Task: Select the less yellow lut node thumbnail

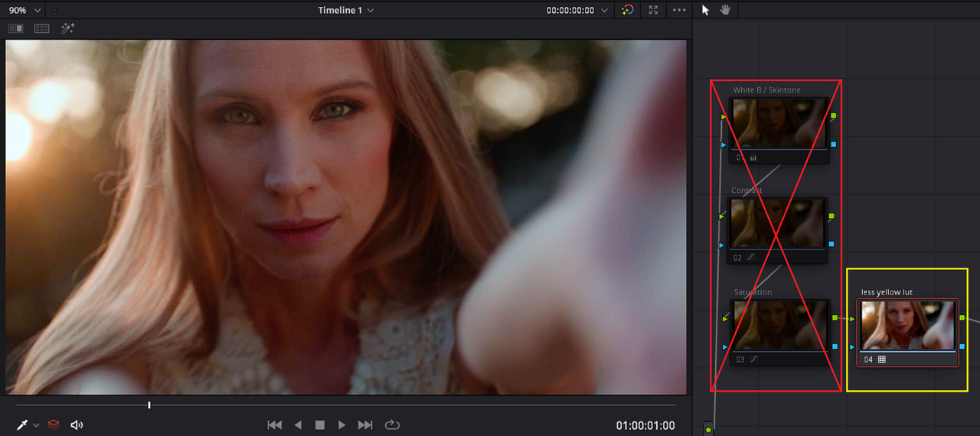Action: 908,326
